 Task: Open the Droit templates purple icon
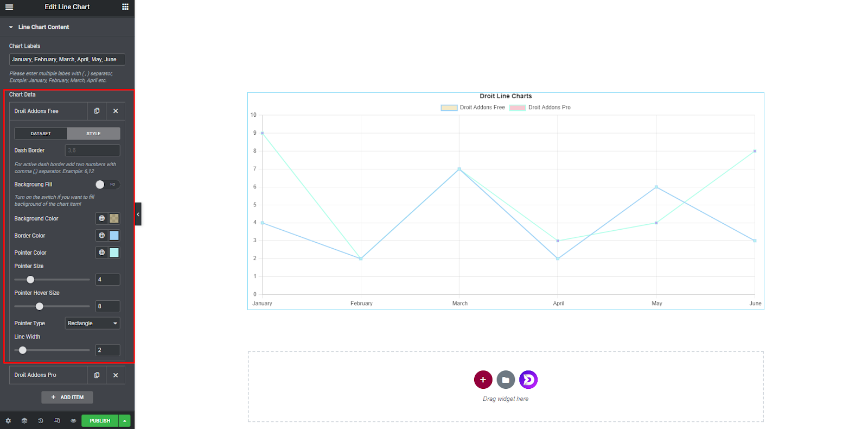point(528,380)
